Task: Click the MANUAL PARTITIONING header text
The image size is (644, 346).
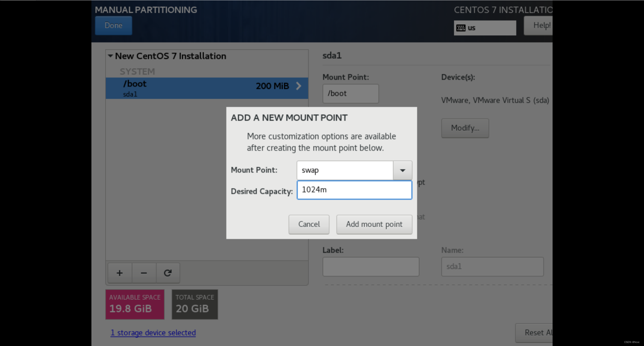Action: (x=146, y=10)
